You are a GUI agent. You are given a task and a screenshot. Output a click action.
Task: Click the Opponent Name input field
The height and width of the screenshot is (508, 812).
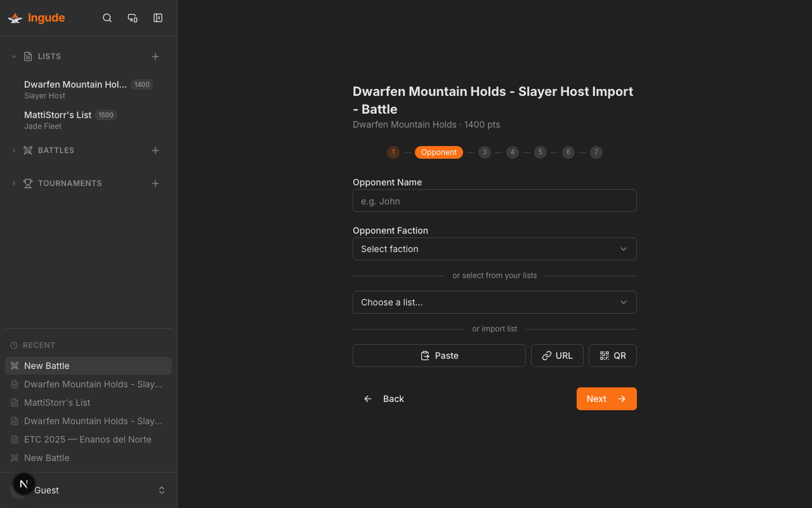tap(494, 201)
